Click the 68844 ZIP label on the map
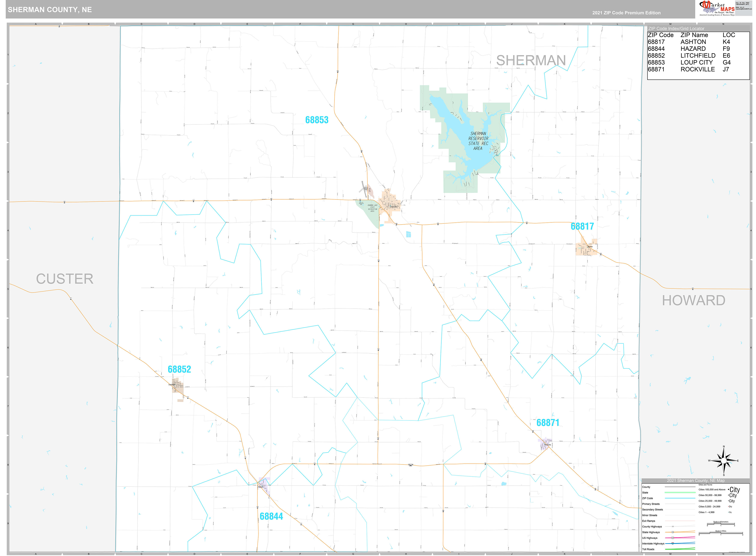756x556 pixels. (x=271, y=516)
